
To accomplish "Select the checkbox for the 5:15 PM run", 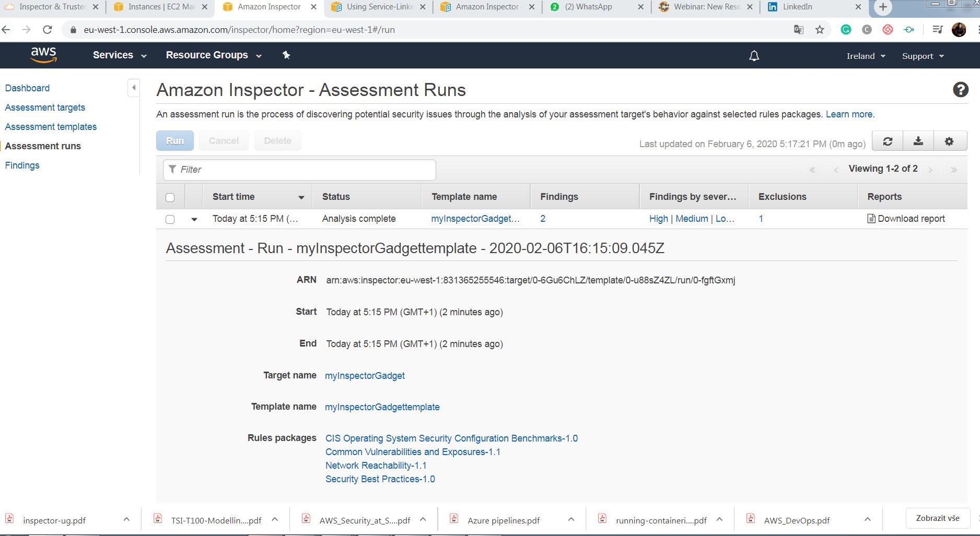I will (x=170, y=219).
